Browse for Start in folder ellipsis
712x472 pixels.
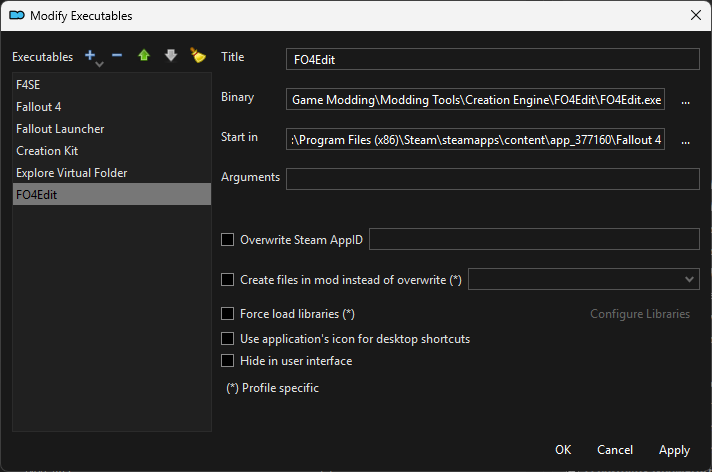pos(685,140)
